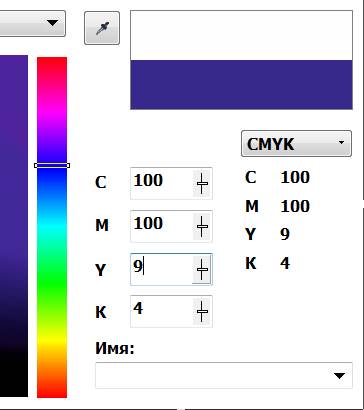Pick green on the vertical hue bar
364x410 pixels.
[x=52, y=283]
